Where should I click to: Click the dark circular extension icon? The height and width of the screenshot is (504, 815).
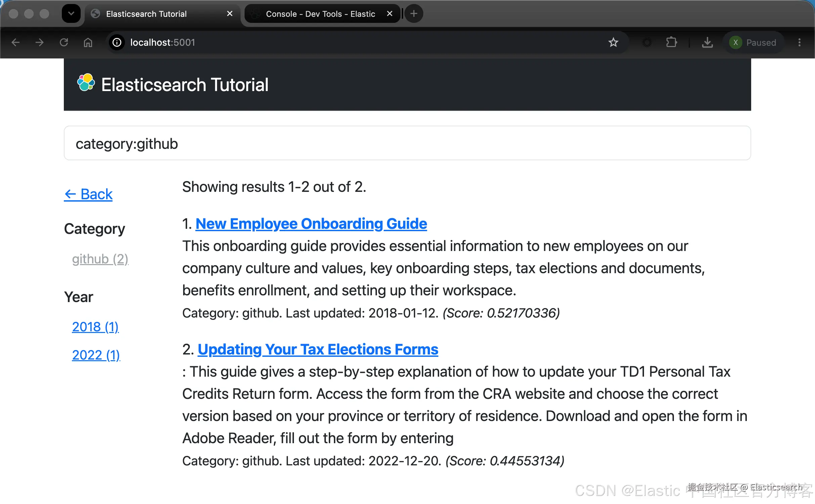(647, 42)
